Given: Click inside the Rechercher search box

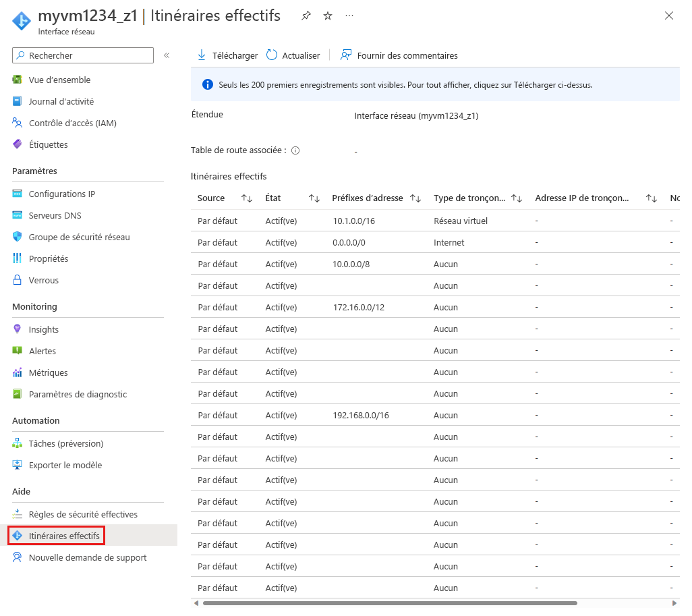Looking at the screenshot, I should click(x=82, y=55).
